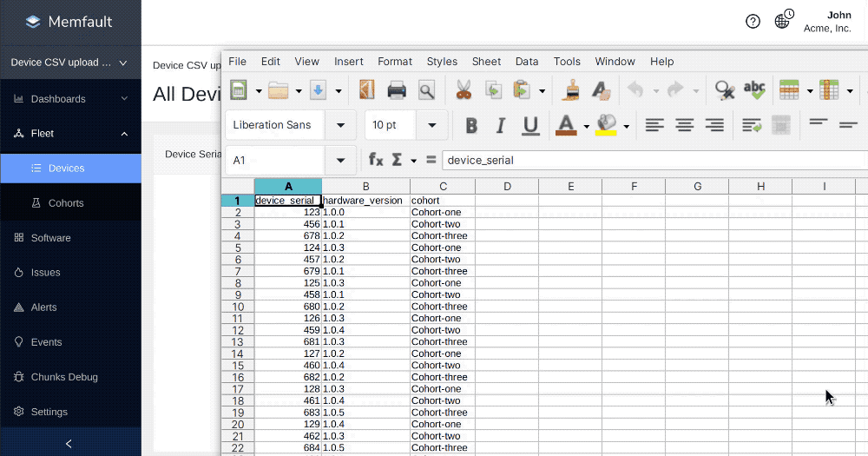The image size is (868, 456).
Task: Open the Liberation Sans font dropdown
Action: click(x=340, y=125)
